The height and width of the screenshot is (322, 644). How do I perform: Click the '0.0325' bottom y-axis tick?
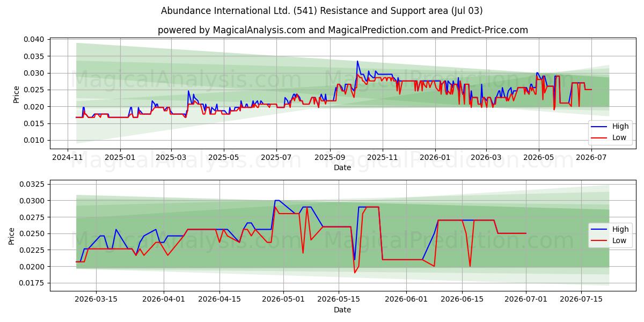click(33, 184)
